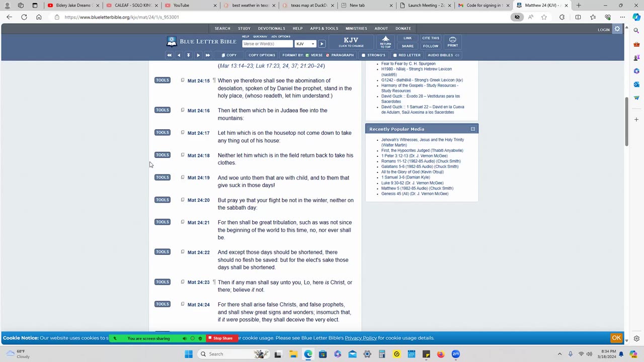Viewport: 644px width, 362px height.
Task: Open the STUDY menu
Action: coord(244,29)
